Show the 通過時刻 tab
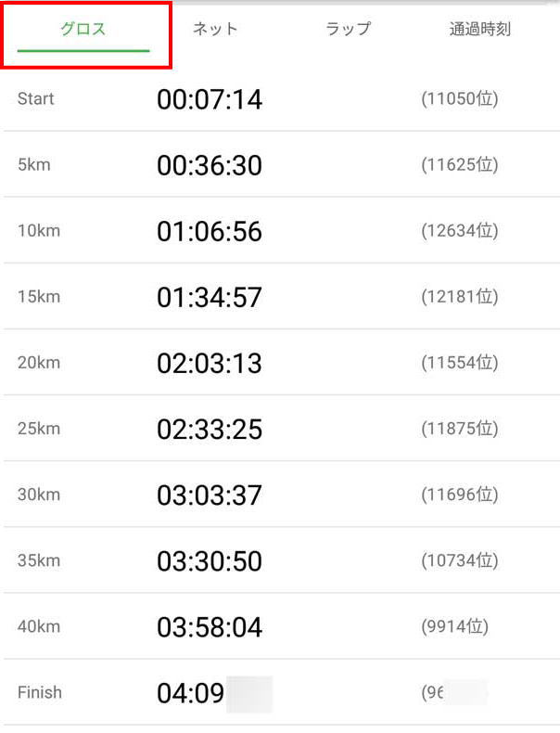This screenshot has width=560, height=733. point(479,29)
